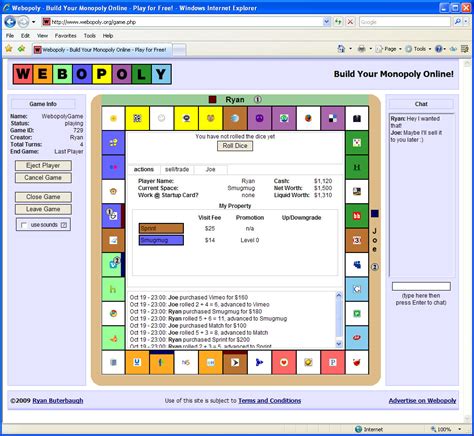Open the Edit menu
Viewport: 474px width, 436px height.
pyautogui.click(x=25, y=36)
